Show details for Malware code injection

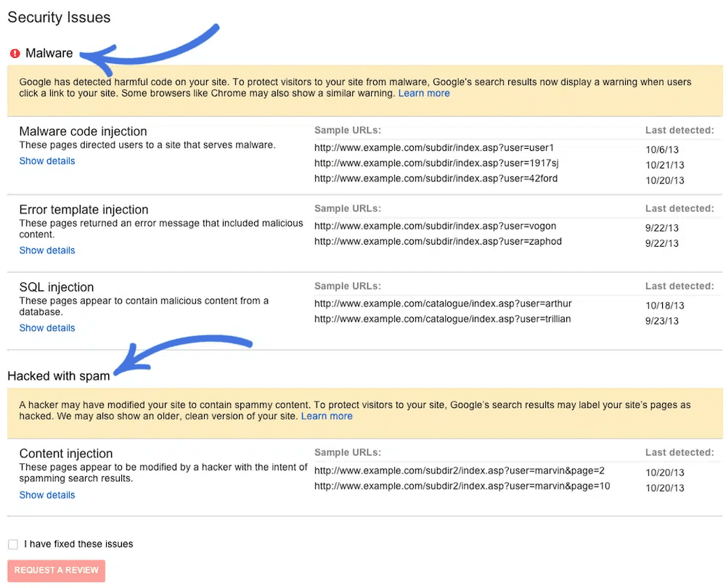47,161
